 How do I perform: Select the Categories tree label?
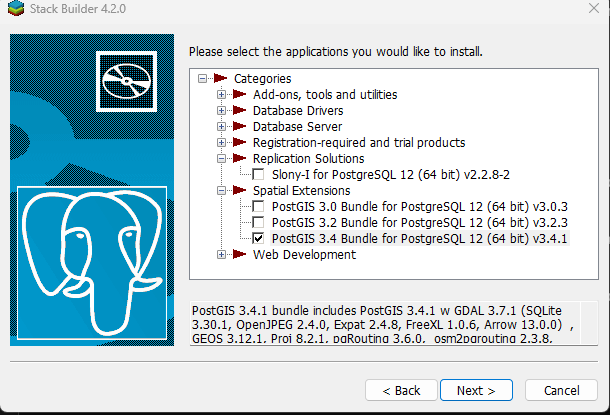pos(263,79)
